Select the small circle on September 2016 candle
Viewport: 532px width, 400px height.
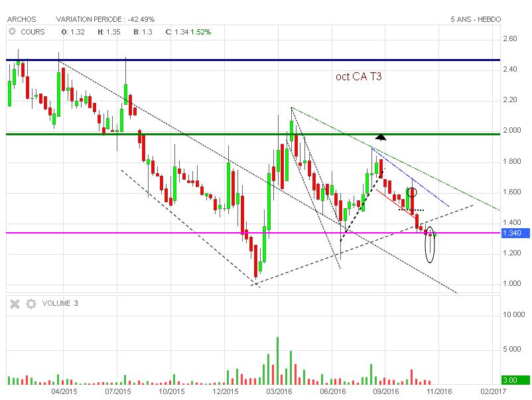412,192
